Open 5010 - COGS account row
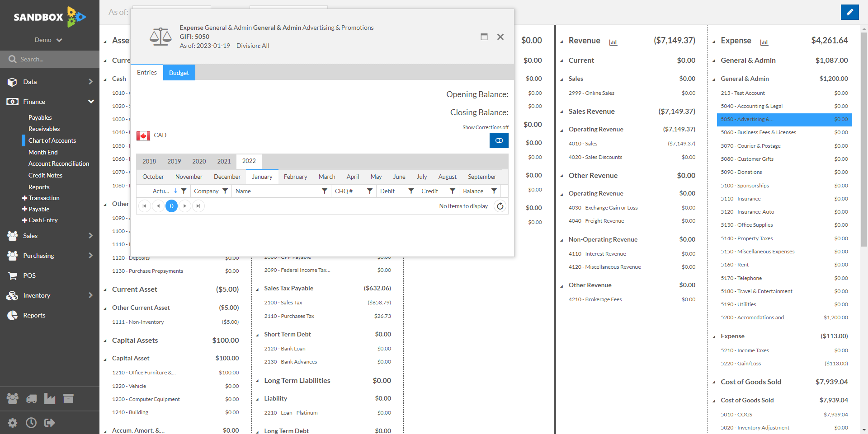The image size is (868, 434). click(784, 415)
